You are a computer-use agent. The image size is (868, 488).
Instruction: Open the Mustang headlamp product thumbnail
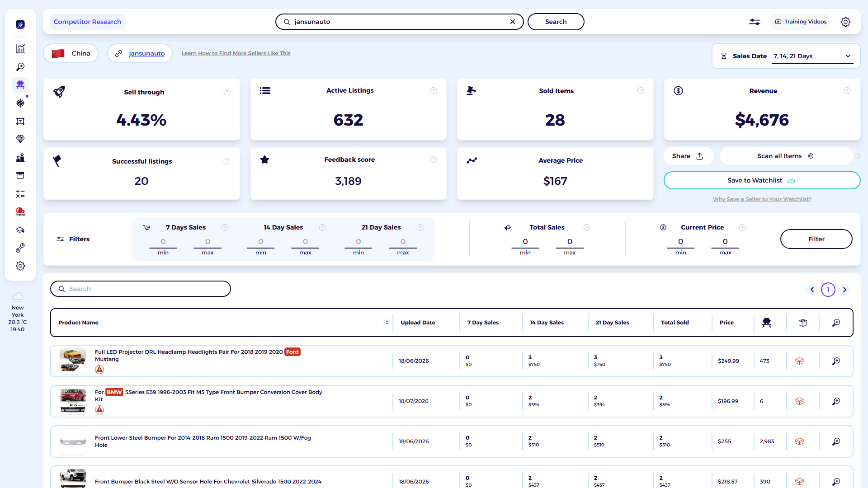pos(73,361)
